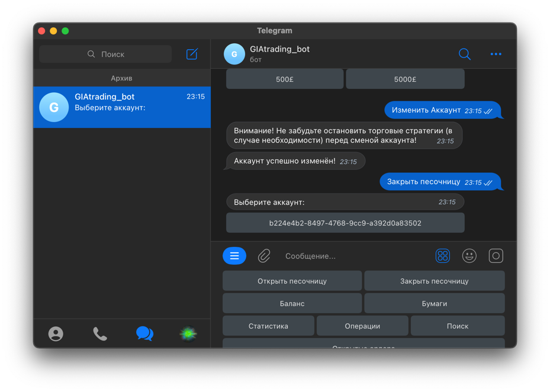This screenshot has height=392, width=550.
Task: Choose the 500£ inline button
Action: [x=284, y=79]
